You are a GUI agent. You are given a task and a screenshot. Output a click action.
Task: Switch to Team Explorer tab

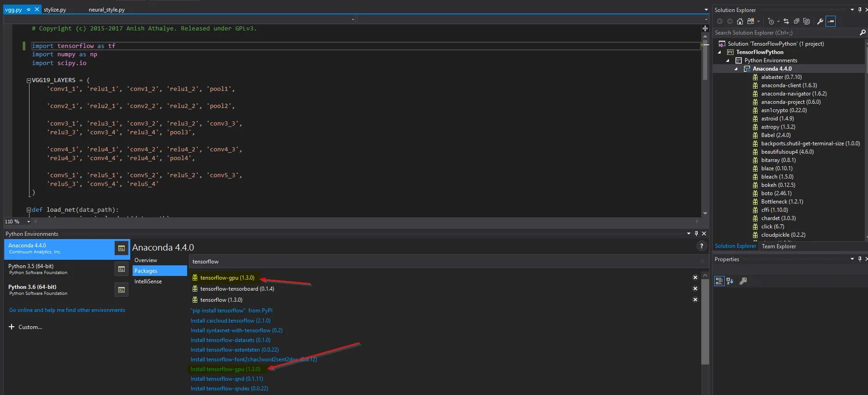click(779, 246)
